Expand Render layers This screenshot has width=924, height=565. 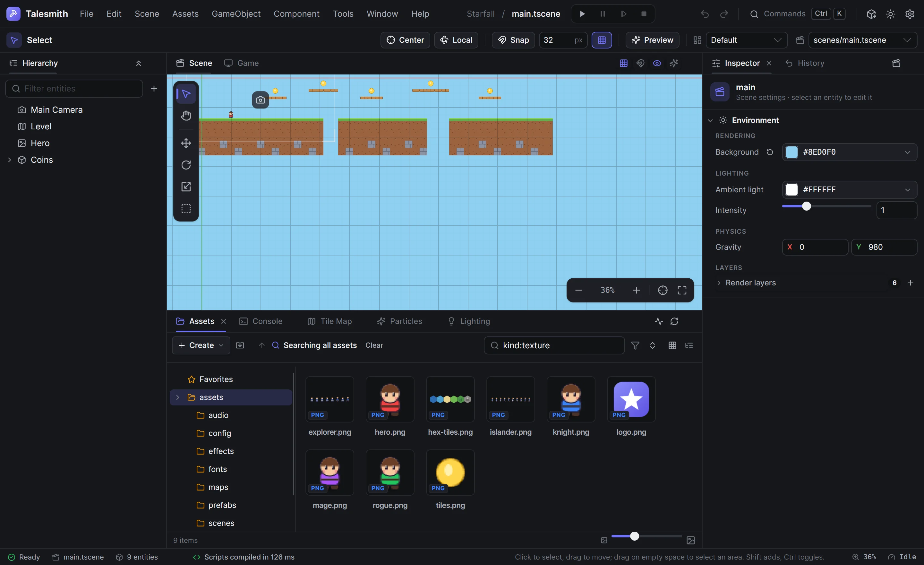point(718,283)
